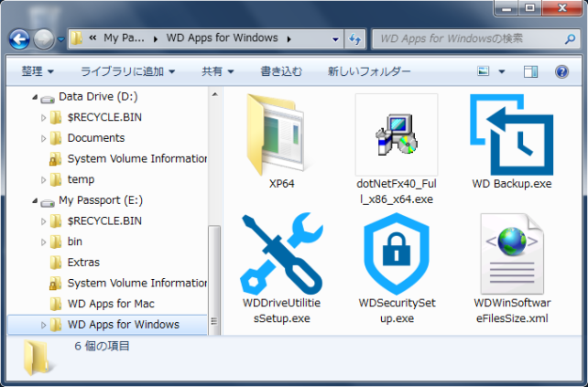Click the My Pa... breadcrumb segment

(125, 38)
